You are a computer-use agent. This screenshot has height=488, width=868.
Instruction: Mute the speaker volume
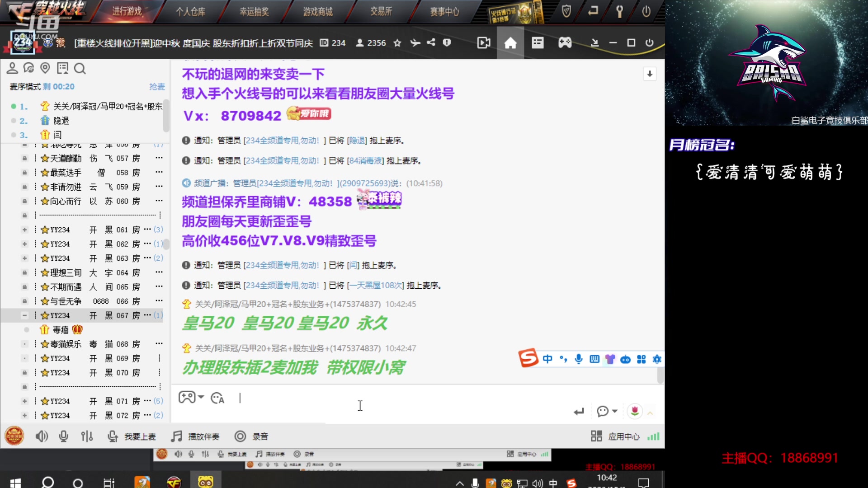42,436
